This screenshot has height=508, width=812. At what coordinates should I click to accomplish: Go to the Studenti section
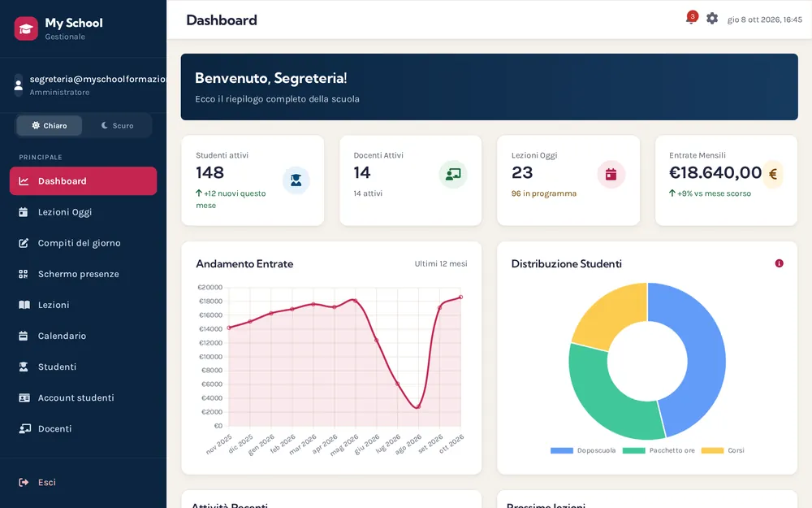pos(83,367)
